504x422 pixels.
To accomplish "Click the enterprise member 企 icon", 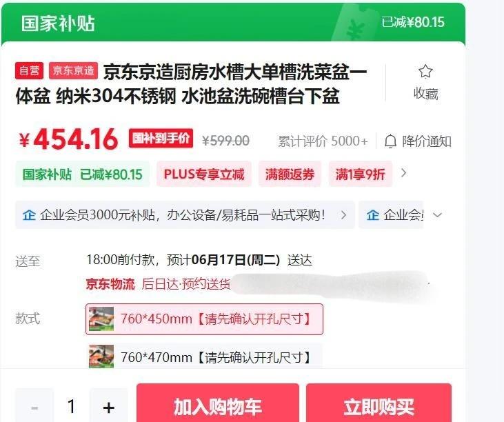I will (x=29, y=214).
